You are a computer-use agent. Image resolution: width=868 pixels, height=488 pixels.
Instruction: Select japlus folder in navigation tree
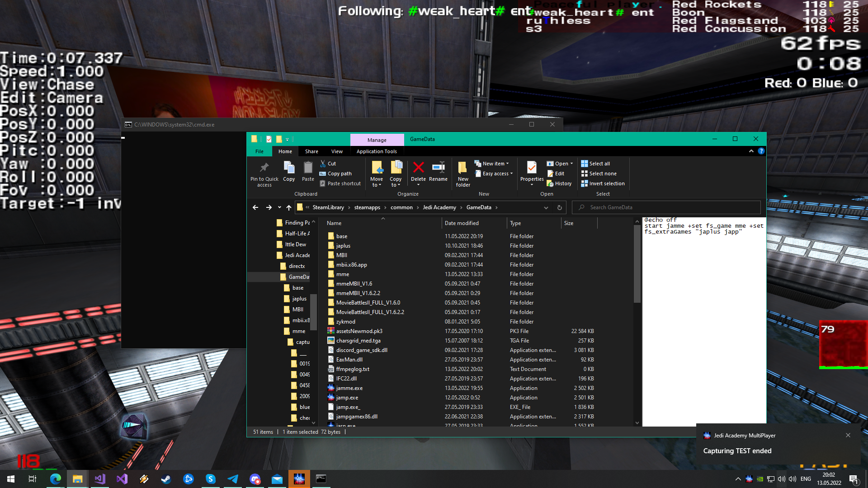coord(299,299)
